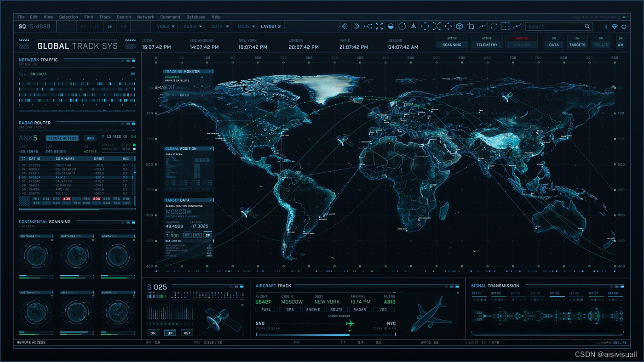Image resolution: width=644 pixels, height=362 pixels.
Task: Select the ANIK 5 satellite row
Action: point(76,177)
